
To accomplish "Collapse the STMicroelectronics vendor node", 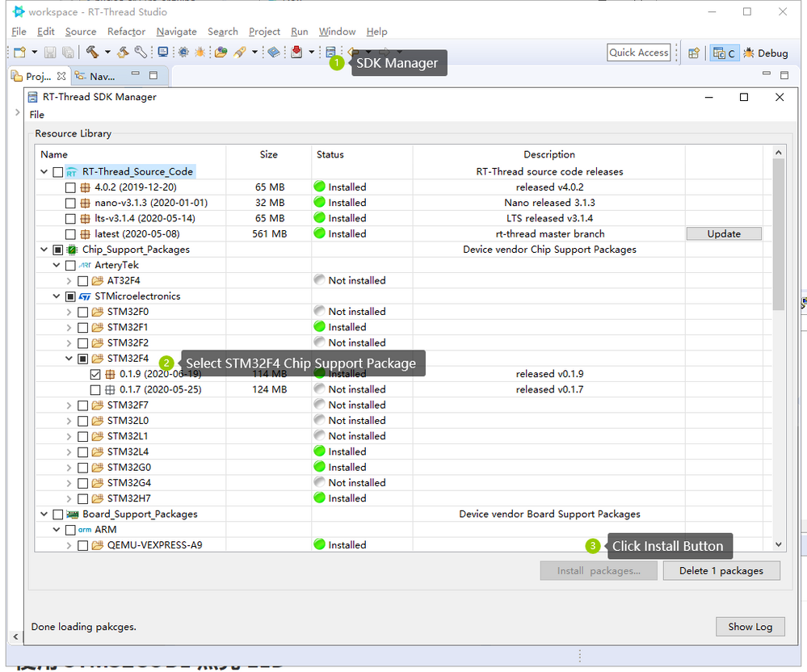I will pyautogui.click(x=57, y=296).
